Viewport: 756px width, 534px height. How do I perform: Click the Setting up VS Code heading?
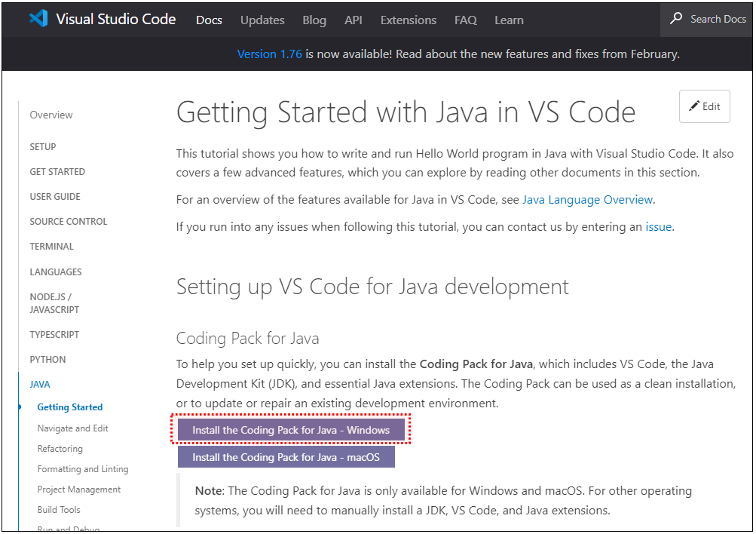point(372,287)
